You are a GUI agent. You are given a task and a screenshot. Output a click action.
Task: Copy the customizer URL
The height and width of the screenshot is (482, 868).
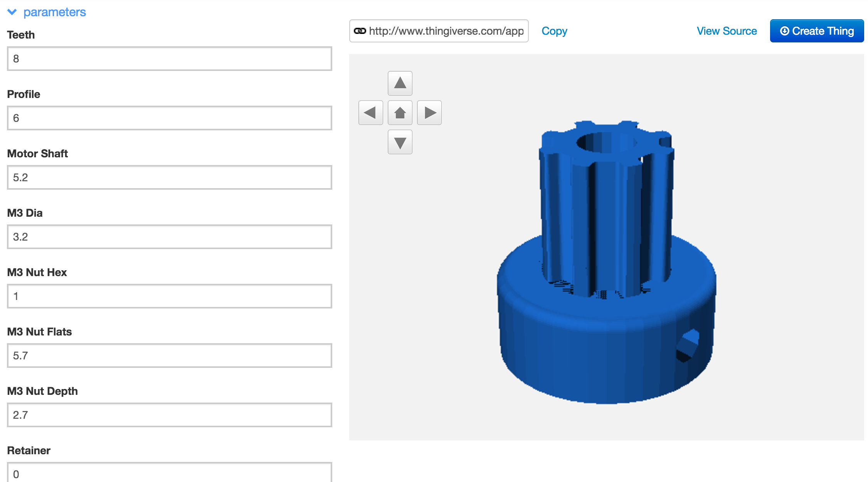tap(554, 31)
